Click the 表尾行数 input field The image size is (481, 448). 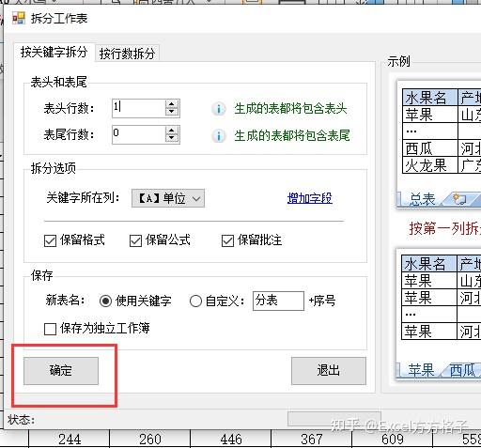click(x=139, y=134)
